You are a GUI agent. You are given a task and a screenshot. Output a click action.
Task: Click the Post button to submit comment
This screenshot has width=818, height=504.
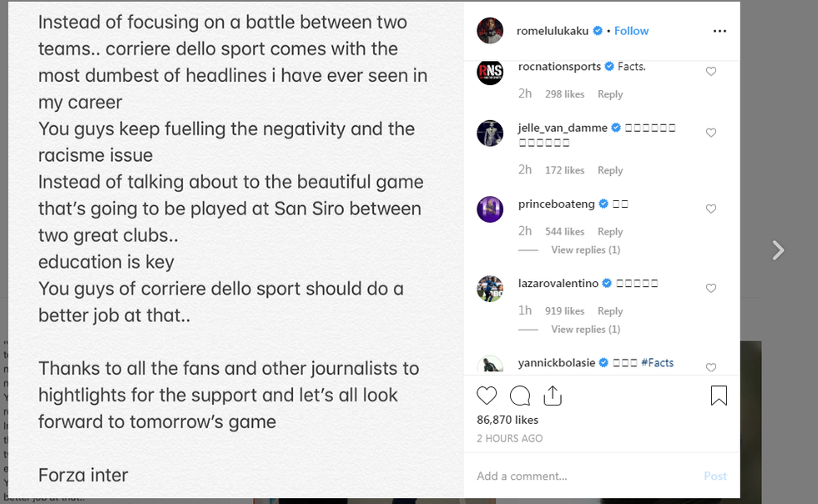pyautogui.click(x=715, y=476)
